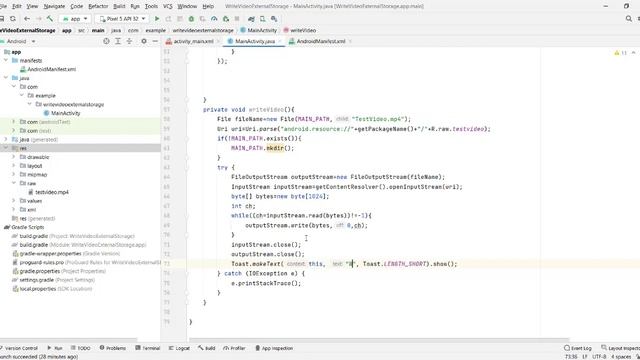Open the Refactor menu

coord(98,6)
